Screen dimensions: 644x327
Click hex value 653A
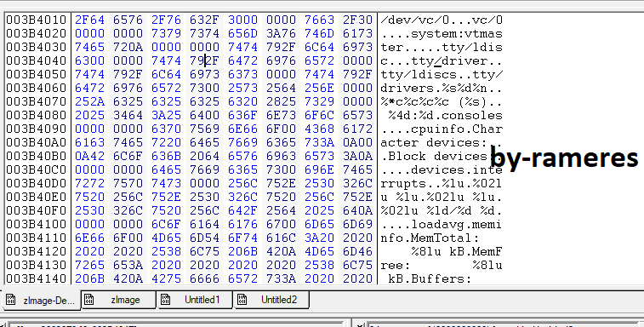coord(128,265)
